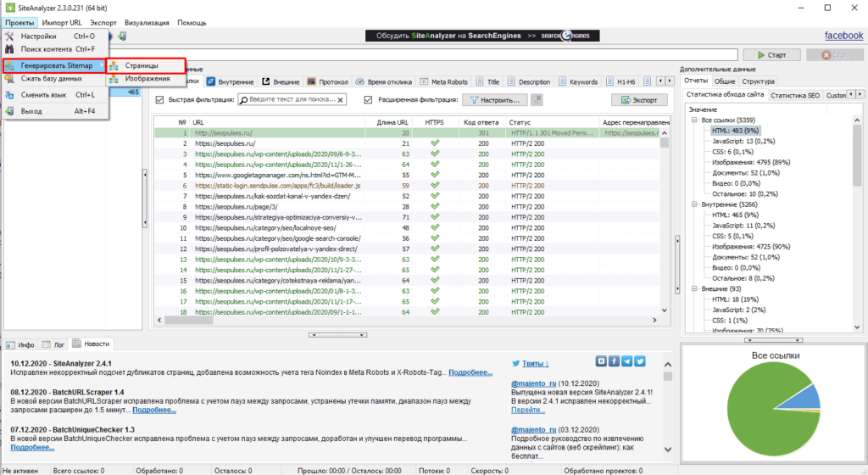The image size is (868, 475).
Task: Switch to the Внешние tab
Action: point(281,81)
